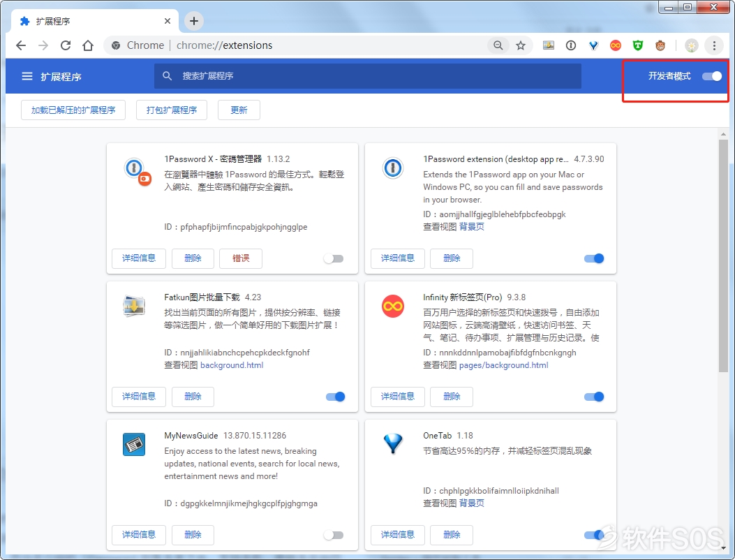Remove the Infinity new tab extension
The width and height of the screenshot is (735, 560).
pos(452,397)
